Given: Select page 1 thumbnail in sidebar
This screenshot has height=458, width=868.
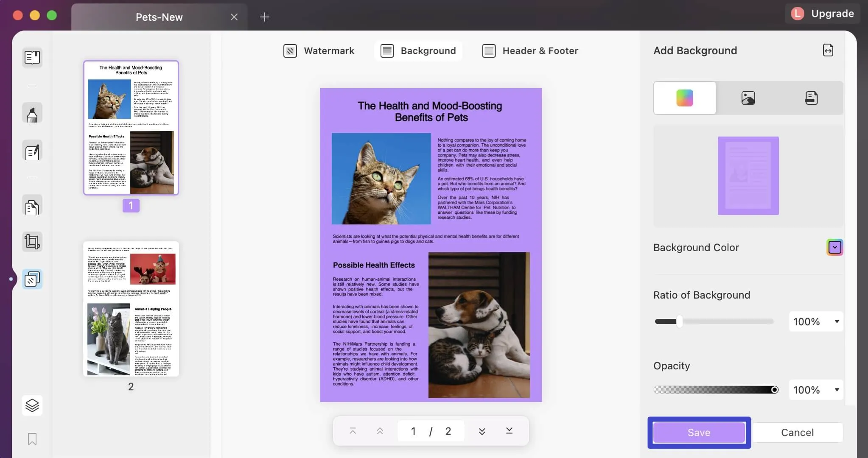Looking at the screenshot, I should pyautogui.click(x=131, y=127).
